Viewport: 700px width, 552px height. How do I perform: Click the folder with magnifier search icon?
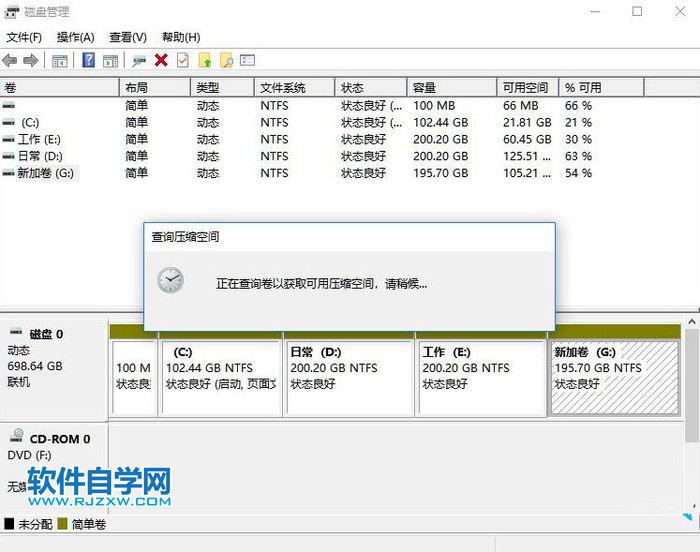pyautogui.click(x=227, y=60)
